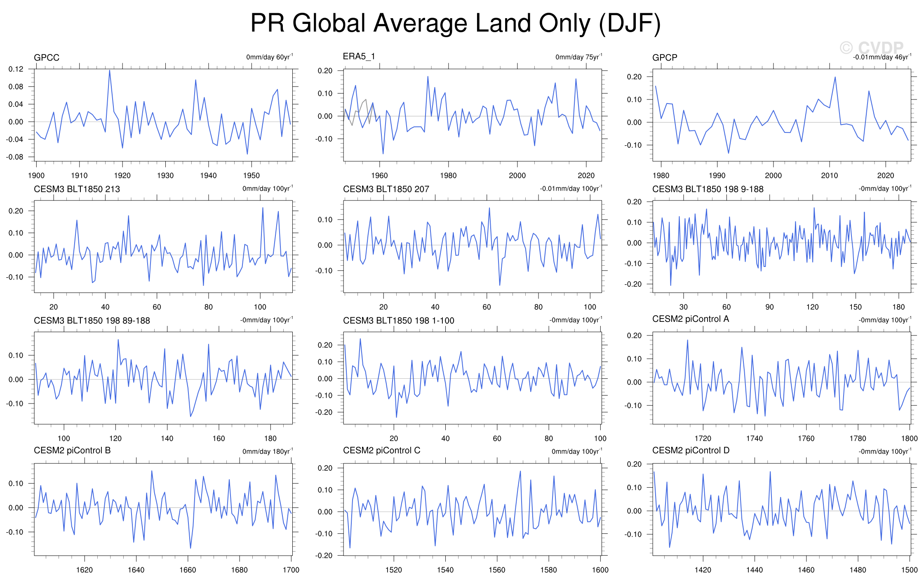This screenshot has width=924, height=585.
Task: Click the ERA5_1 panel title
Action: tap(359, 57)
